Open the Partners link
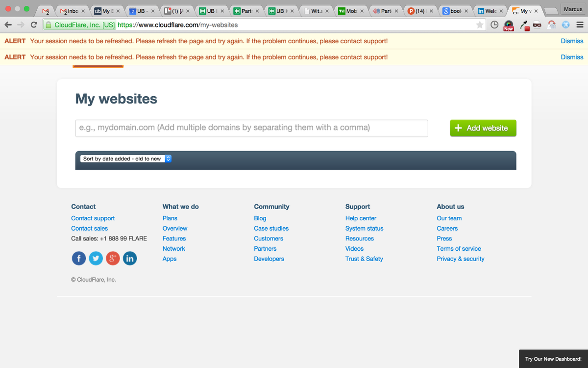 (265, 249)
